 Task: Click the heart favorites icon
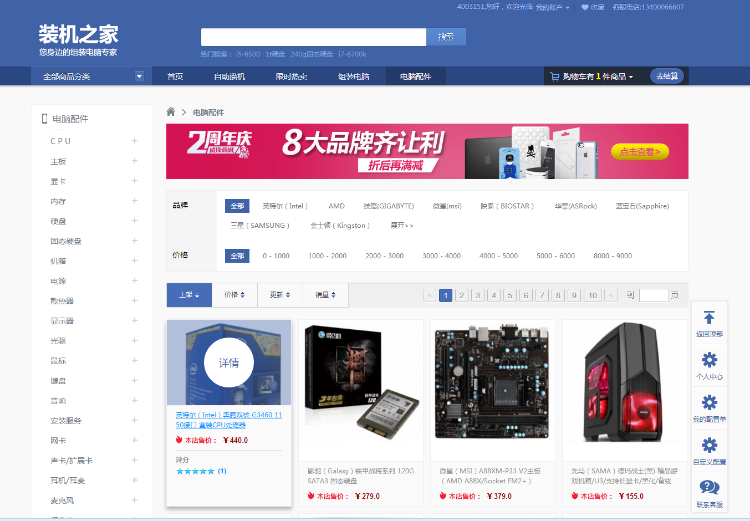[x=585, y=7]
